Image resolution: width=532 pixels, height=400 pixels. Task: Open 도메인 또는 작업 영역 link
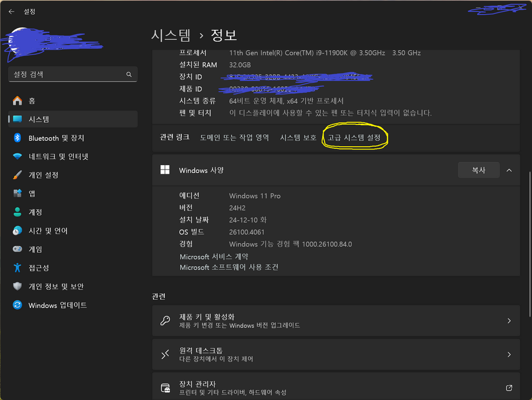[234, 137]
